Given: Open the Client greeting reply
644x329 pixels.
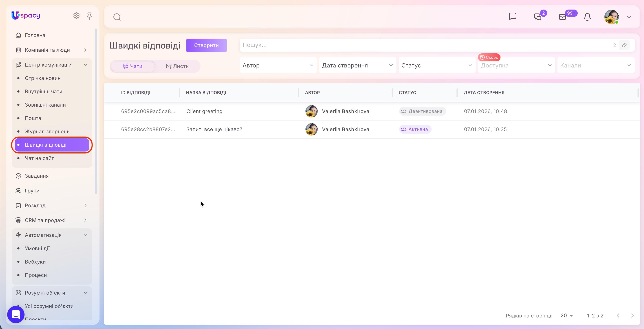Looking at the screenshot, I should pos(204,111).
